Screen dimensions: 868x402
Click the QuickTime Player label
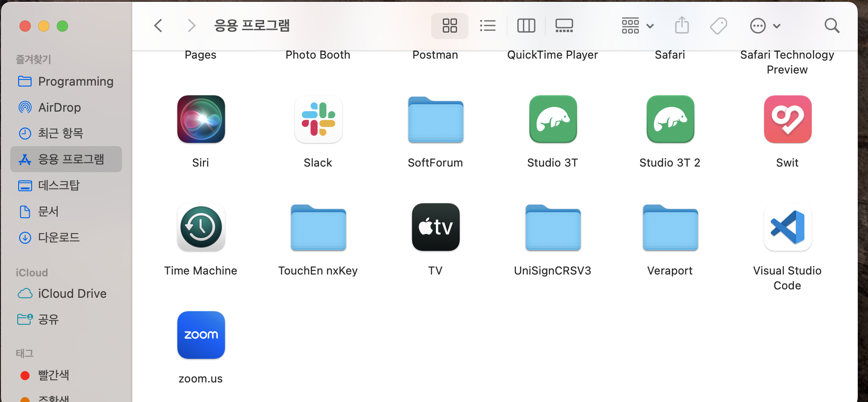tap(553, 55)
